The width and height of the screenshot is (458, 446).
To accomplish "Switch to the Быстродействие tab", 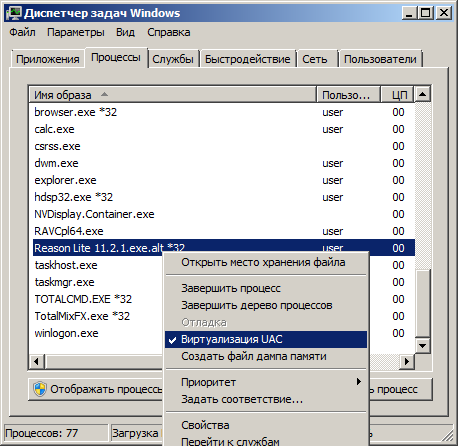I will coord(248,59).
